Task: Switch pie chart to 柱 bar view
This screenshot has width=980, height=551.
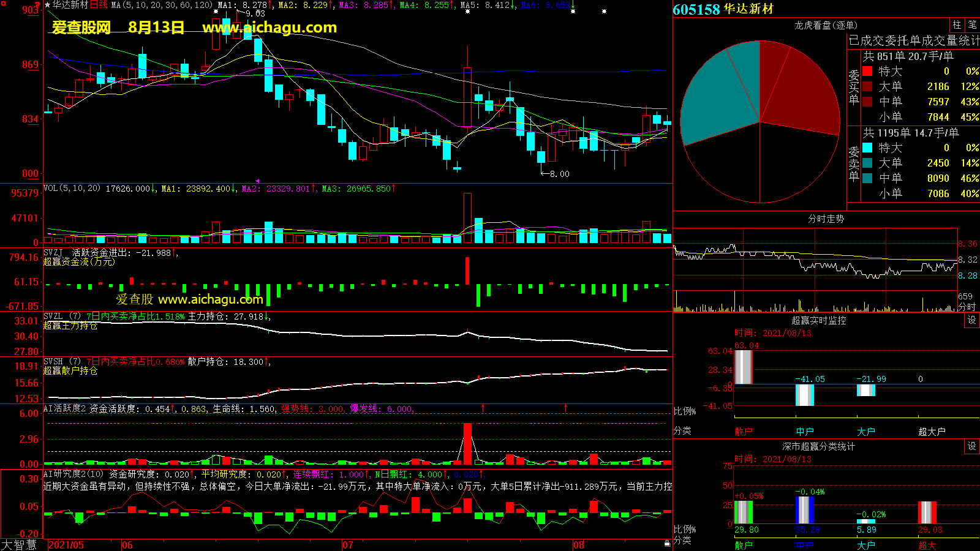Action: 957,25
